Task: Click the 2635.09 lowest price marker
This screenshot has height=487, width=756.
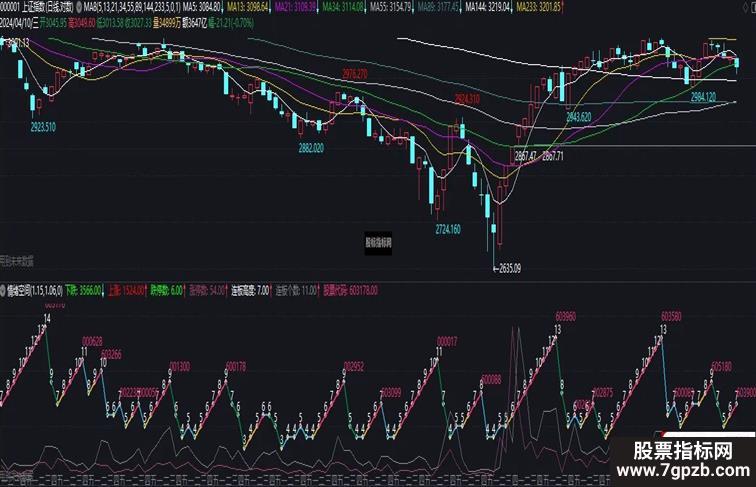Action: (507, 268)
